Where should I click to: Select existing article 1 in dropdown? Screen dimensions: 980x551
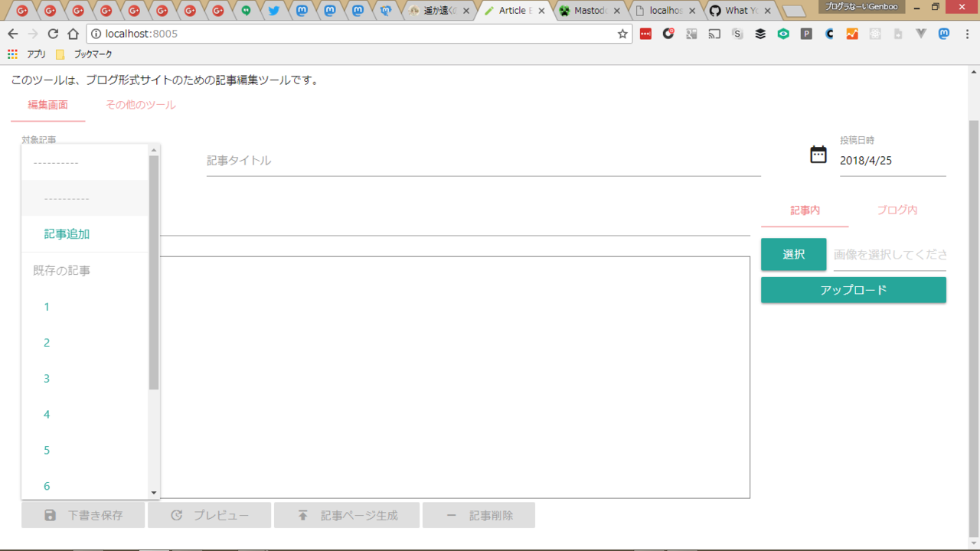tap(84, 307)
